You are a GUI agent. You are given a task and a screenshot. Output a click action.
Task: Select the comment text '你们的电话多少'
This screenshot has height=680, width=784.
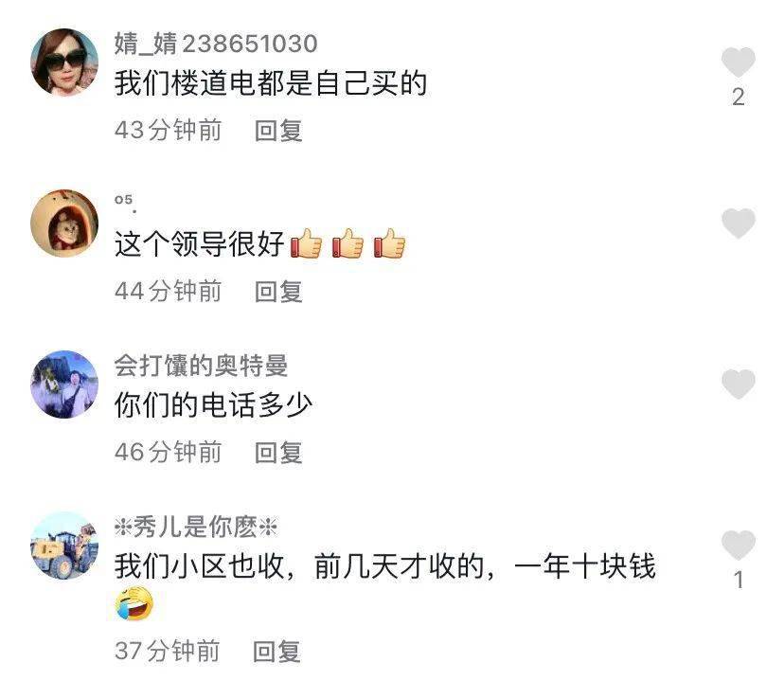pyautogui.click(x=213, y=405)
